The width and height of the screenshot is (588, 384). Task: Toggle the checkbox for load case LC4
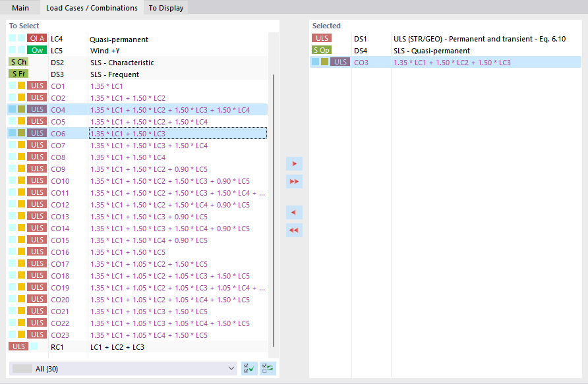coord(11,38)
